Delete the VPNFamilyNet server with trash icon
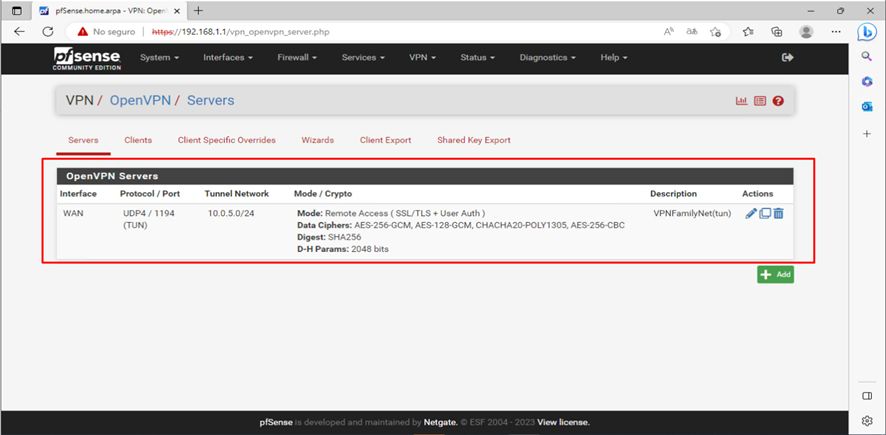 point(778,214)
